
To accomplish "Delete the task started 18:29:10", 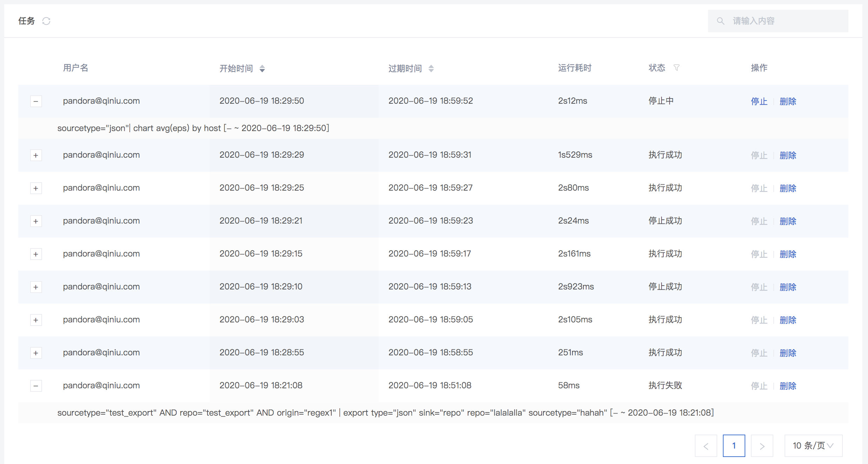I will coord(788,287).
